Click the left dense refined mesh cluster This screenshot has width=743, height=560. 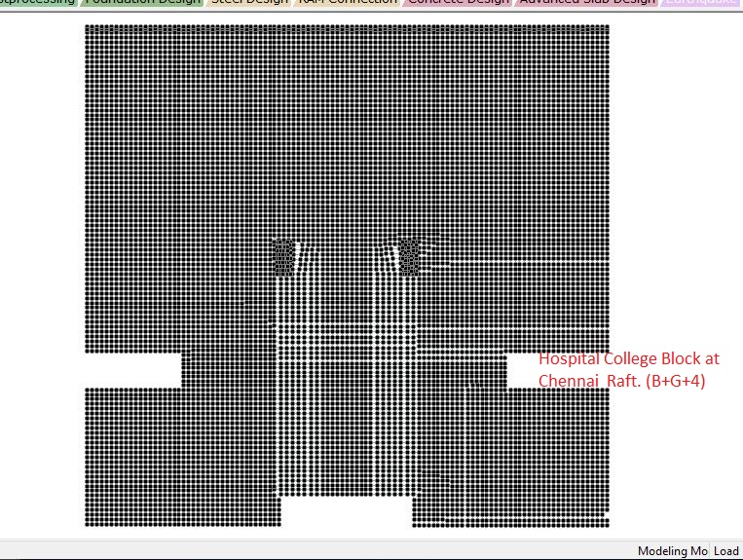(x=283, y=255)
